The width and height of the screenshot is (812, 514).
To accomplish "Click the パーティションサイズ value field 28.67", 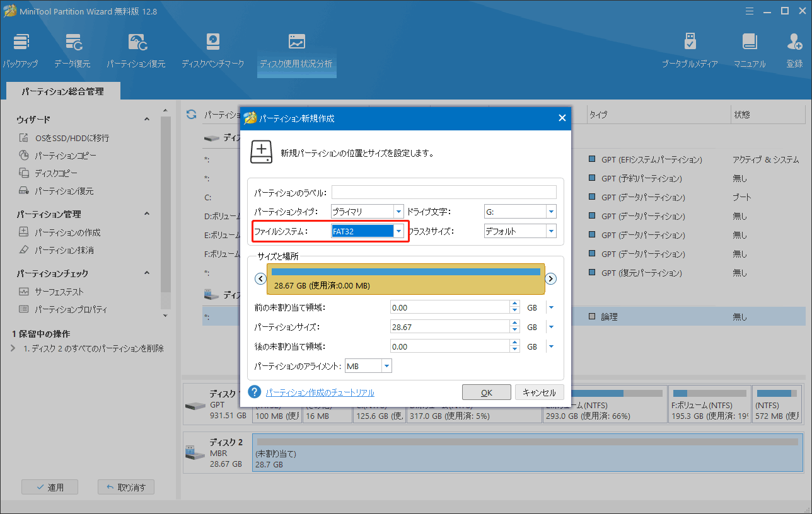I will click(x=449, y=327).
